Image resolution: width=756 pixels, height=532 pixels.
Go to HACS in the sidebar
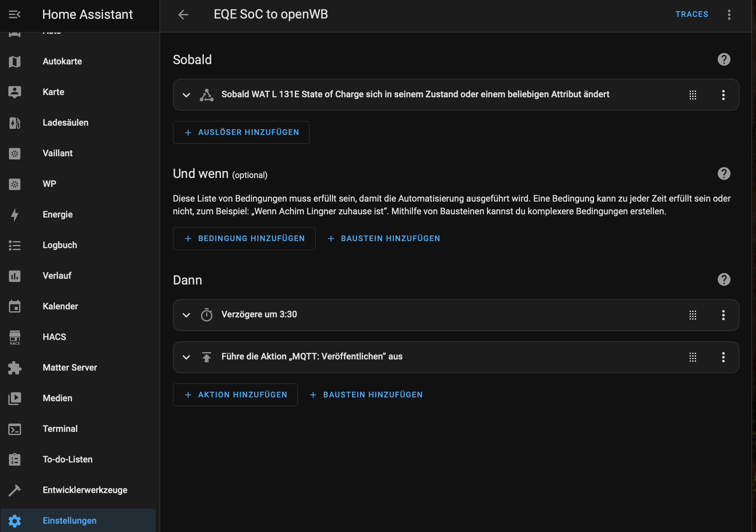(x=54, y=337)
